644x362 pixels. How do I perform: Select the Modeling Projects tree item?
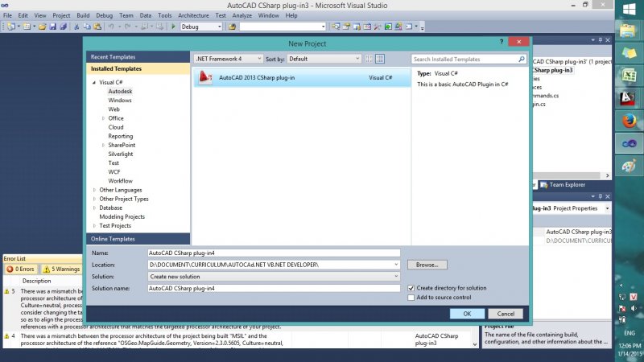pyautogui.click(x=122, y=216)
